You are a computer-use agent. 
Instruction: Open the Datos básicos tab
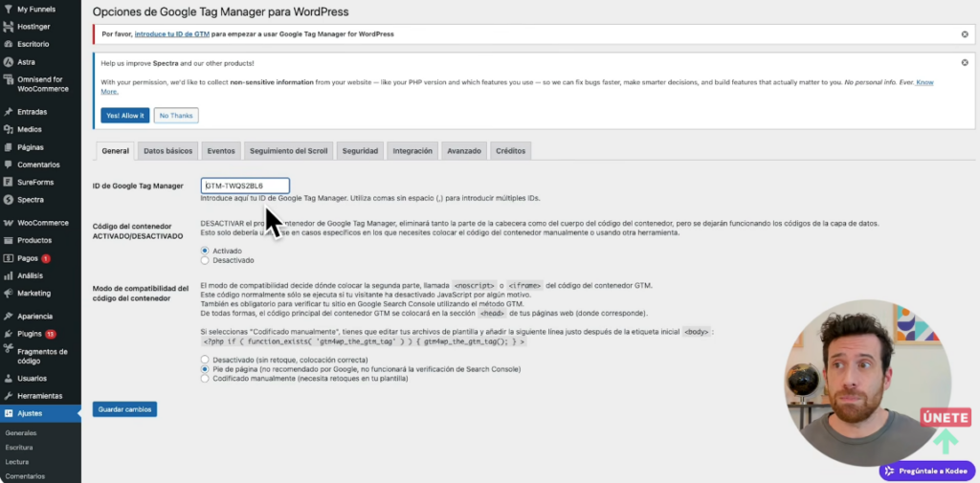167,151
